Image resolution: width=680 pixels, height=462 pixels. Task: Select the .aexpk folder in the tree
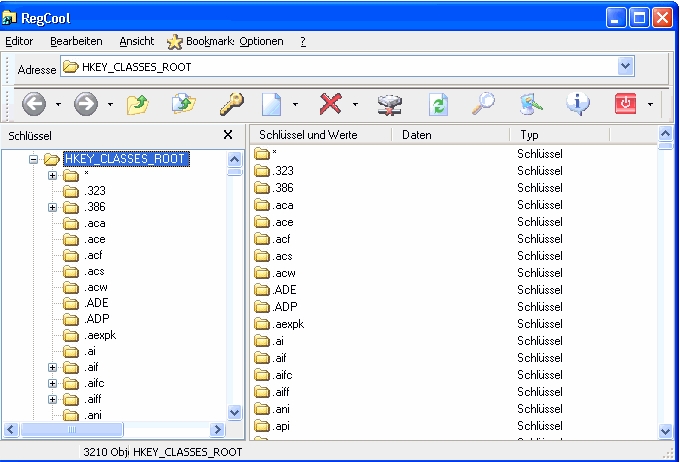tap(100, 336)
